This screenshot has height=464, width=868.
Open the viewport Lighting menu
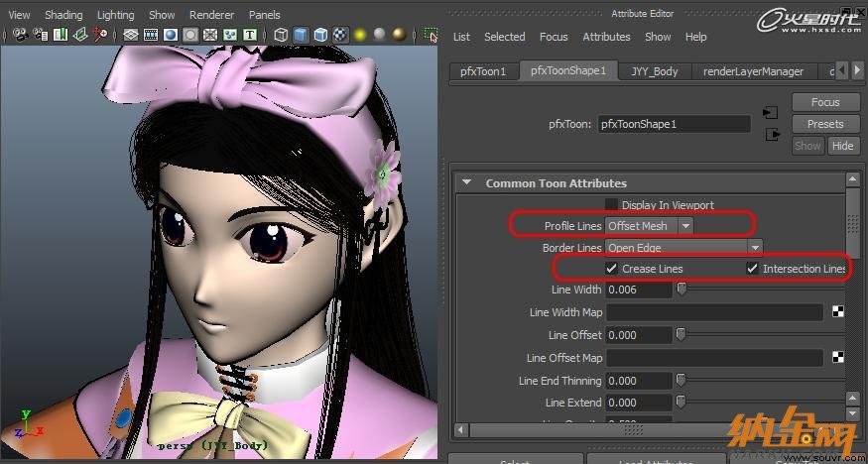click(116, 15)
